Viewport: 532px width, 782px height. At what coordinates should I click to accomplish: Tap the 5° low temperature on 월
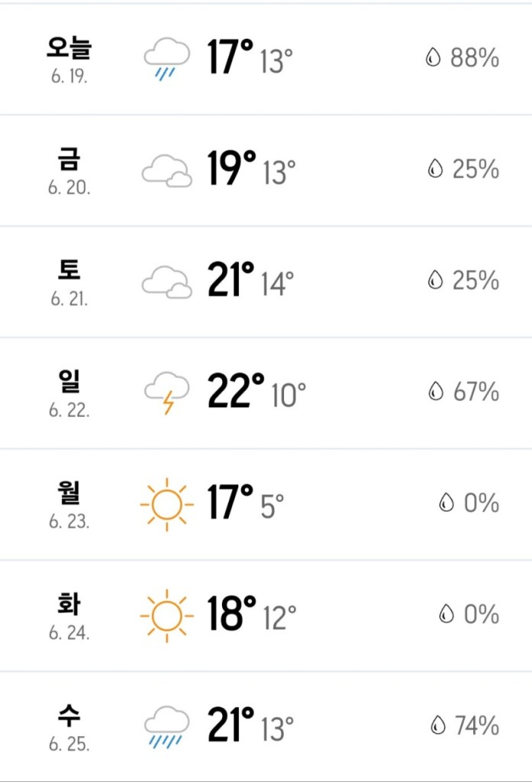[272, 505]
